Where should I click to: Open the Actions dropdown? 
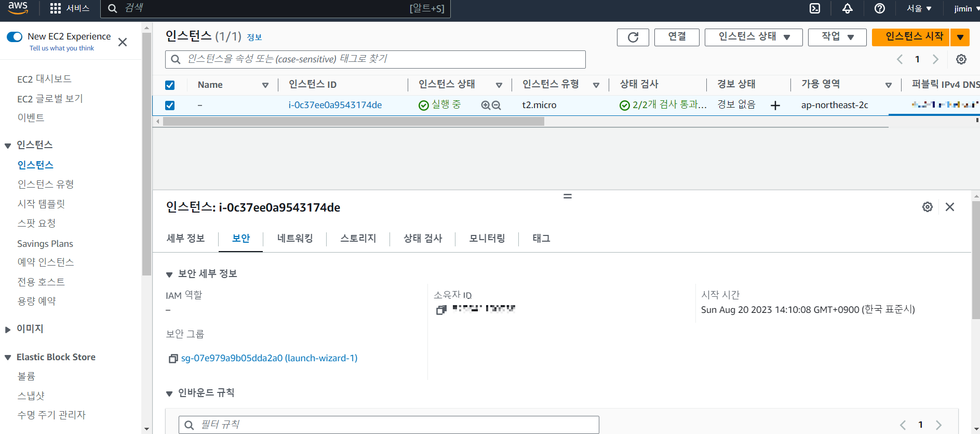point(837,37)
